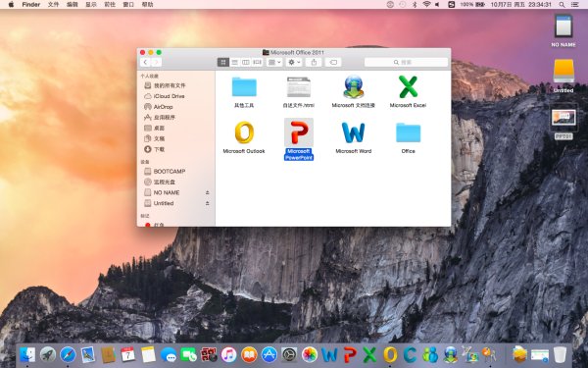Image resolution: width=588 pixels, height=368 pixels.
Task: Switch Finder to icon view
Action: pos(223,63)
